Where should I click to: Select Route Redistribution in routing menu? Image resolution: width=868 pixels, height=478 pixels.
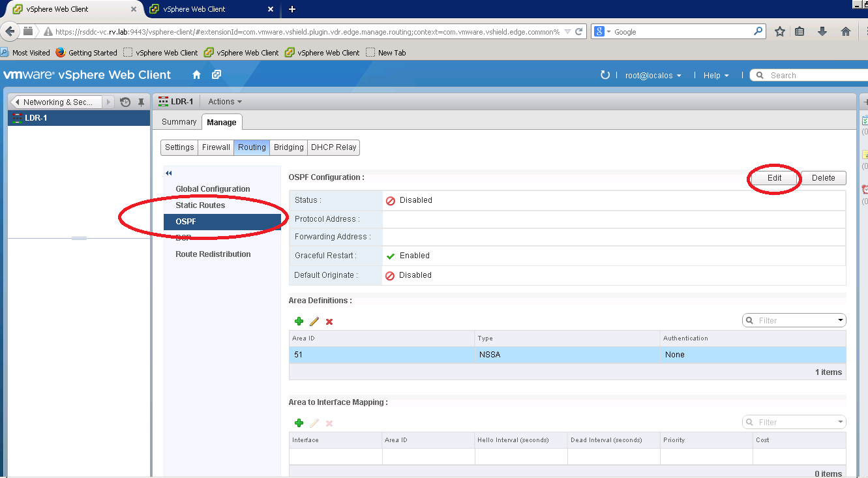[213, 254]
